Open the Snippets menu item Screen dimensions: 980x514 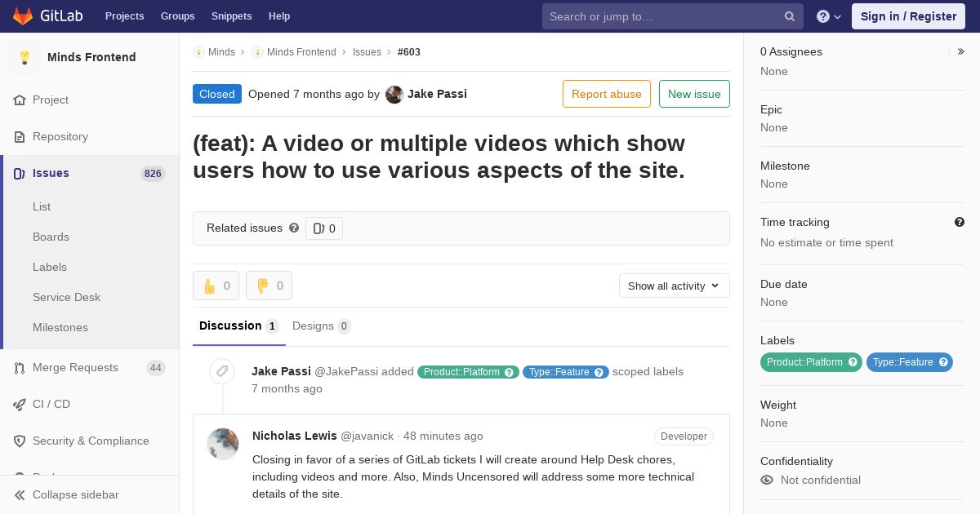coord(232,16)
